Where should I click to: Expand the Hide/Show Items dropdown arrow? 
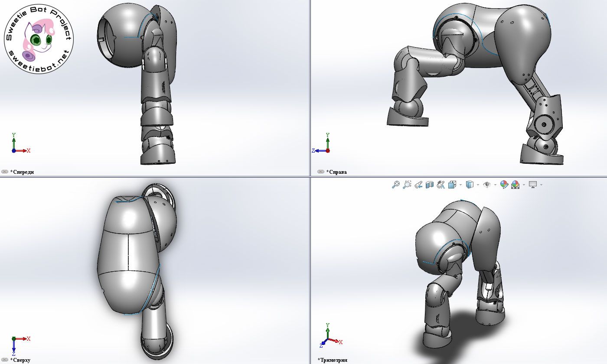coord(495,185)
